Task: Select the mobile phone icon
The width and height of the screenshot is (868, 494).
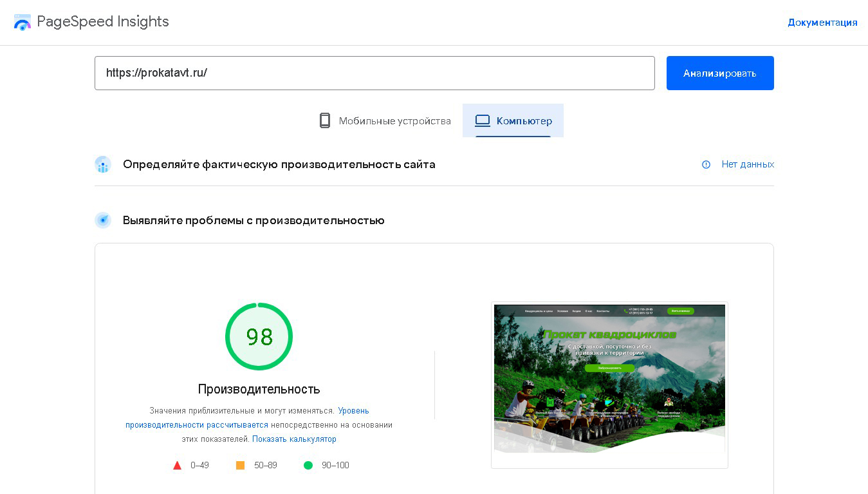Action: 325,120
